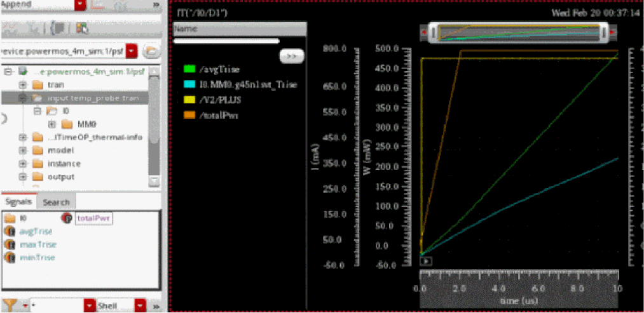Viewport: 644px width, 313px height.
Task: Select the MM0 folder
Action: coord(79,124)
